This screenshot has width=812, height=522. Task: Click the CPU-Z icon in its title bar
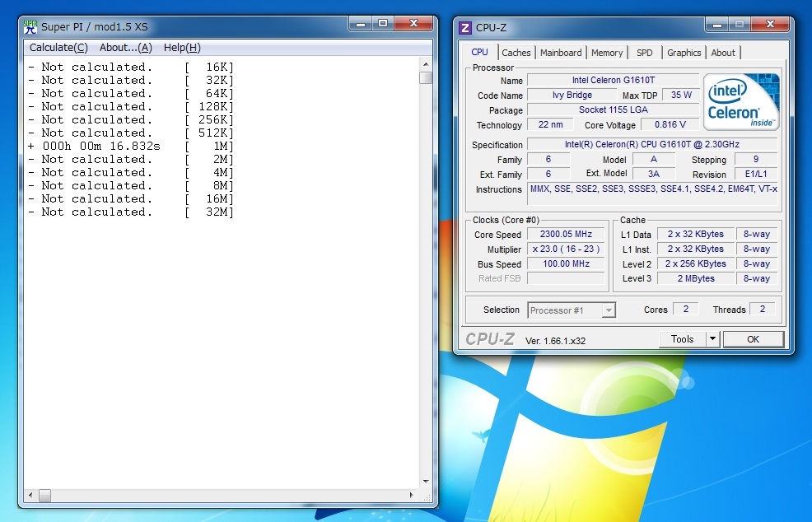[x=465, y=27]
